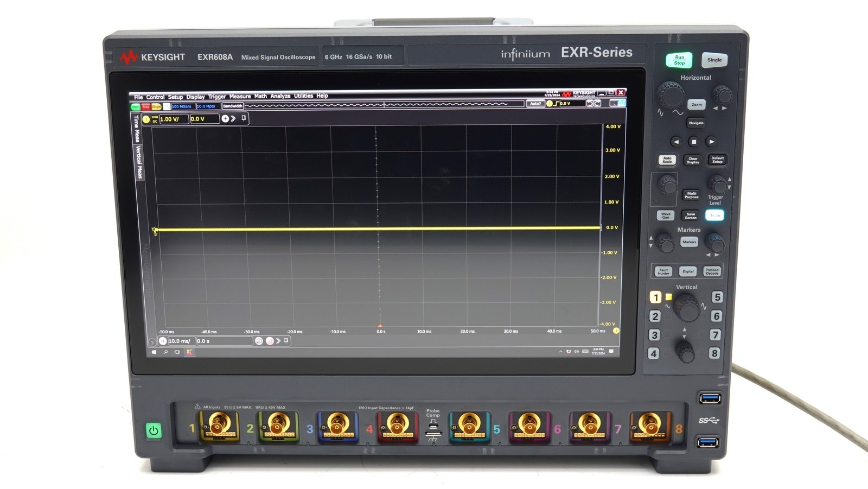868x489 pixels.
Task: Click the undo arrow icon in the toolbar
Action: (590, 103)
